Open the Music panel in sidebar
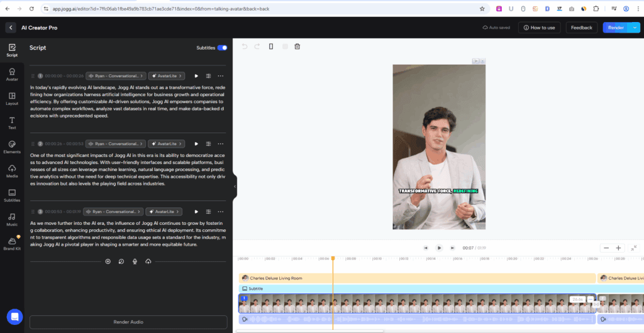This screenshot has height=333, width=644. 12,219
